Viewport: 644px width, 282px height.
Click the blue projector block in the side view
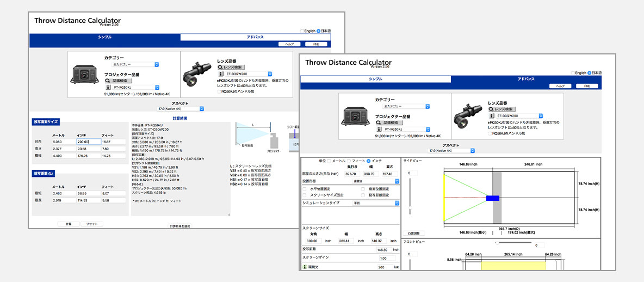click(492, 198)
